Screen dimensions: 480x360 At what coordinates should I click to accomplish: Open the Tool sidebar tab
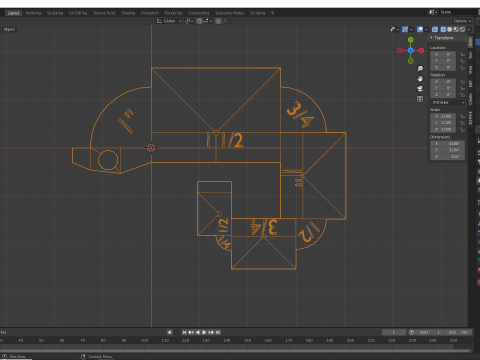[470, 55]
